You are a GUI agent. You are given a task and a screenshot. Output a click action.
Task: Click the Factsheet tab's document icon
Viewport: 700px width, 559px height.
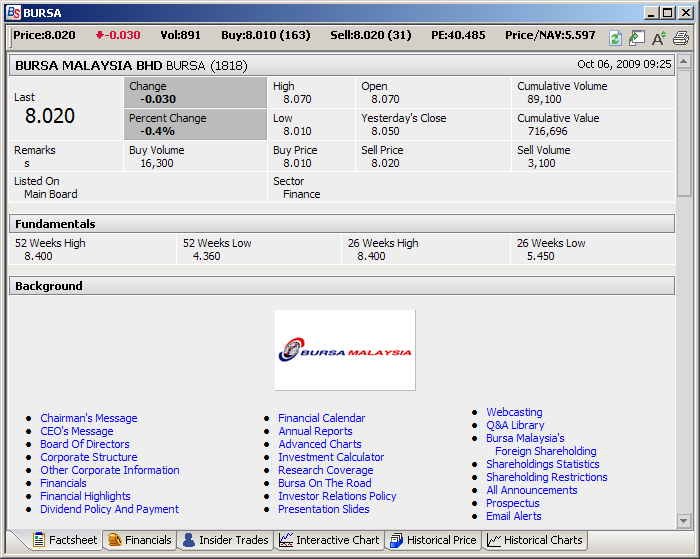click(x=39, y=540)
